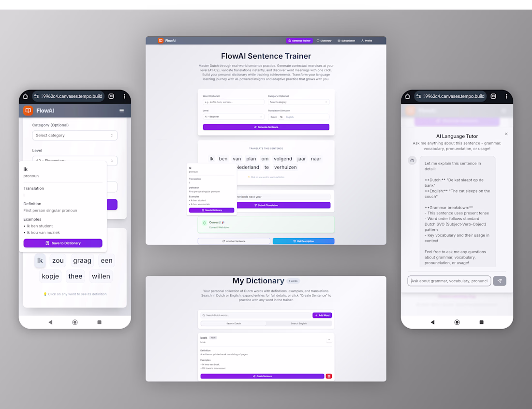Focus Ask about grammar input on right phone
532x409 pixels.
click(x=449, y=281)
